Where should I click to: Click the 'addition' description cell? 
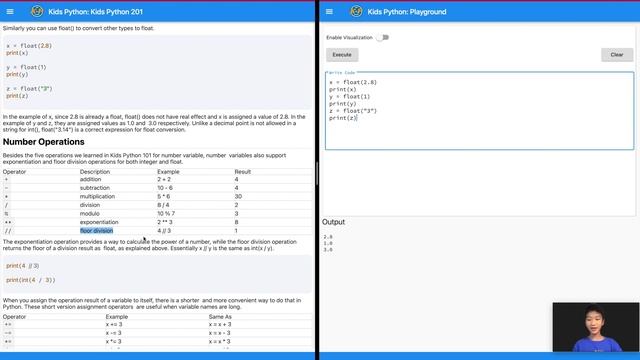90,179
